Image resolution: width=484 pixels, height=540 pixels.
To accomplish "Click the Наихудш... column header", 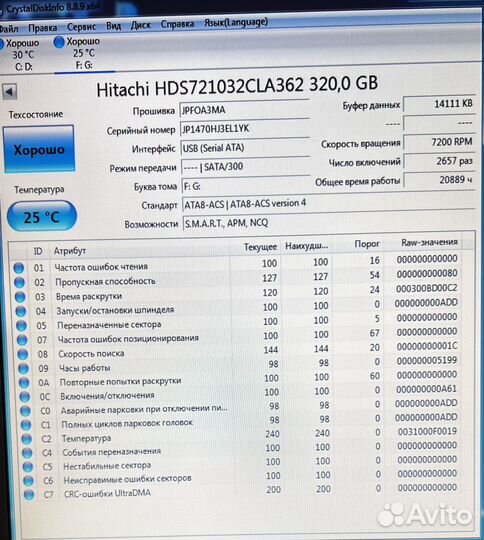I will [306, 246].
